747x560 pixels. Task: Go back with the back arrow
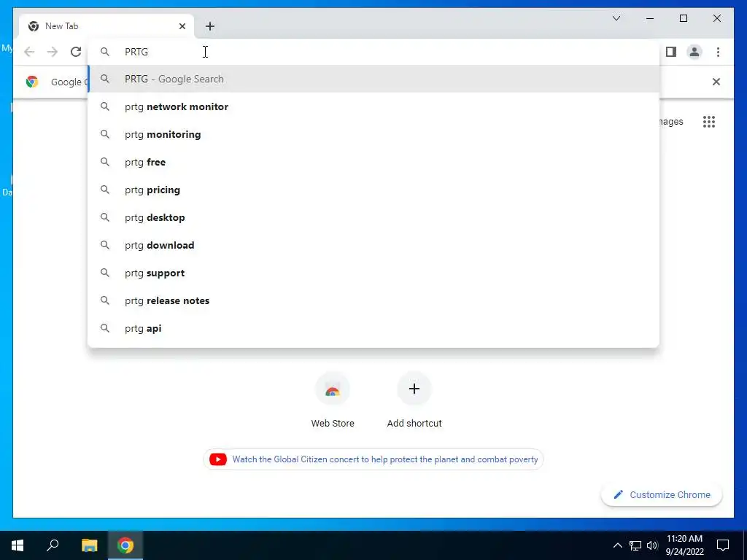click(x=29, y=52)
